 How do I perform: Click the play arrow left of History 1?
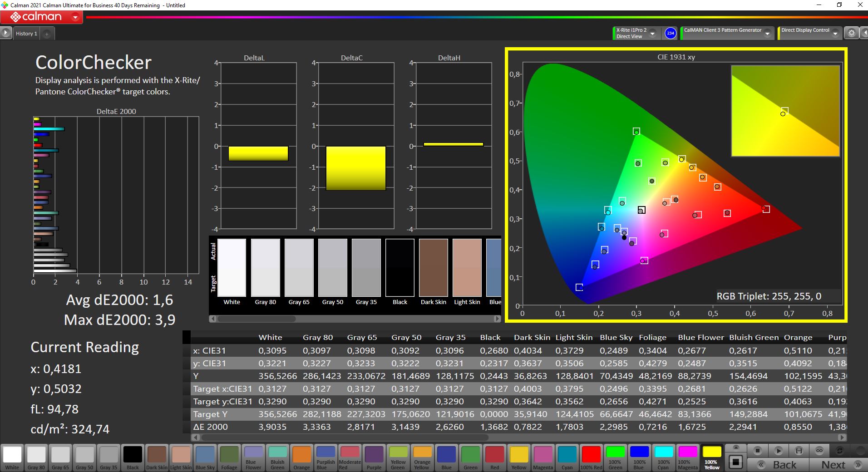6,33
